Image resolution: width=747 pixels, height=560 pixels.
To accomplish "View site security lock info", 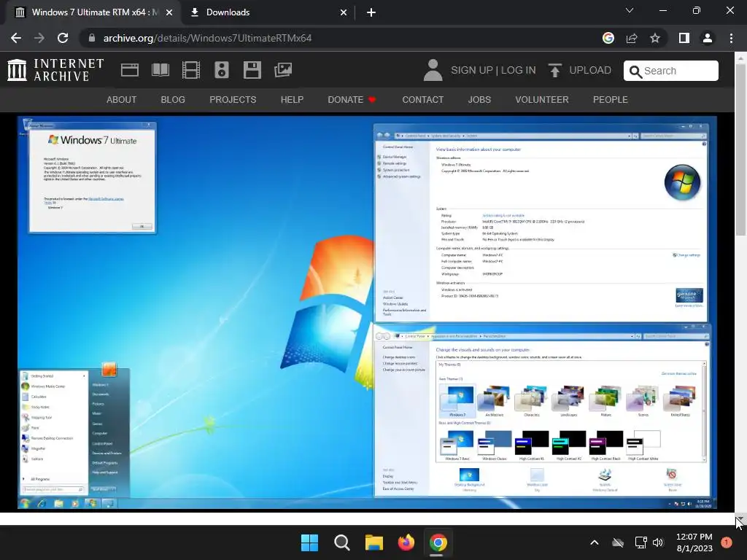I will (92, 38).
